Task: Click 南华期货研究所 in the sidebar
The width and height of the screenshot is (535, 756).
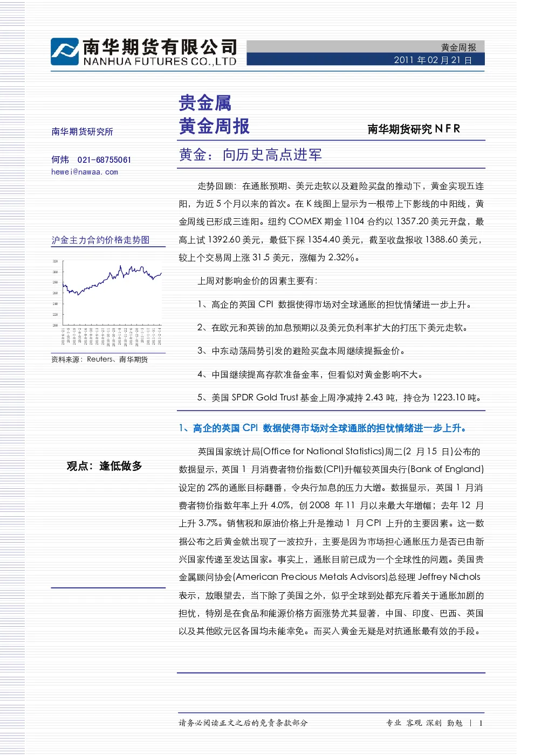Action: (82, 131)
